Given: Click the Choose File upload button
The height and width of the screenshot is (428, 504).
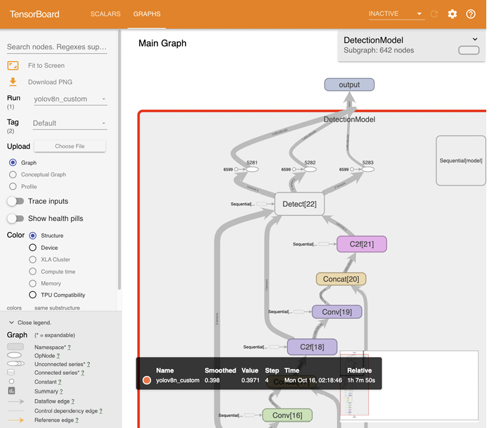Looking at the screenshot, I should pos(70,146).
